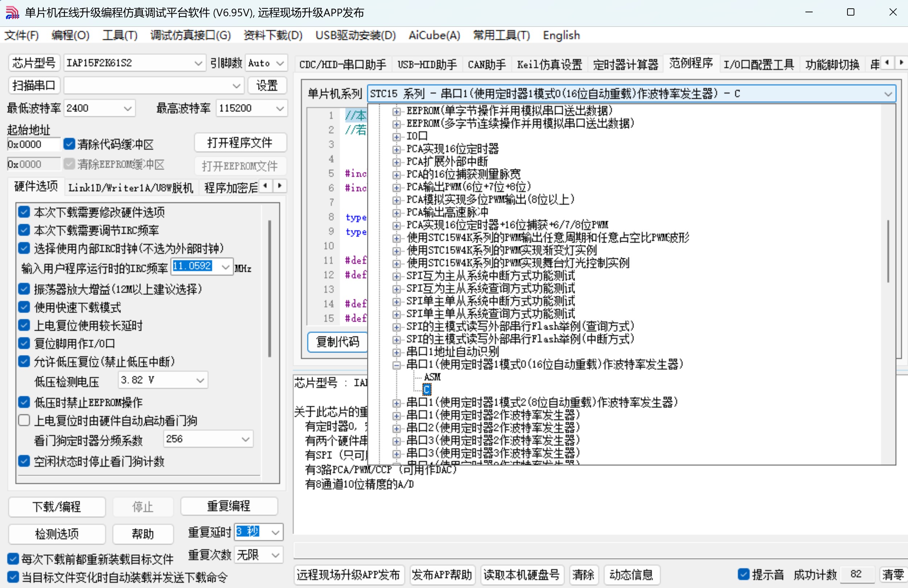Expand 串口2(使用定时器2作波特率发生器) node

(x=397, y=428)
